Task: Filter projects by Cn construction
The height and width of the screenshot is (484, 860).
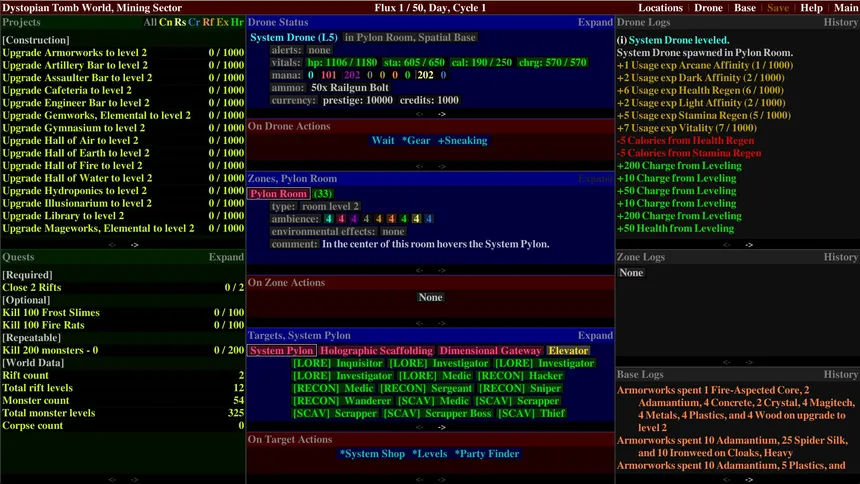Action: pos(165,22)
